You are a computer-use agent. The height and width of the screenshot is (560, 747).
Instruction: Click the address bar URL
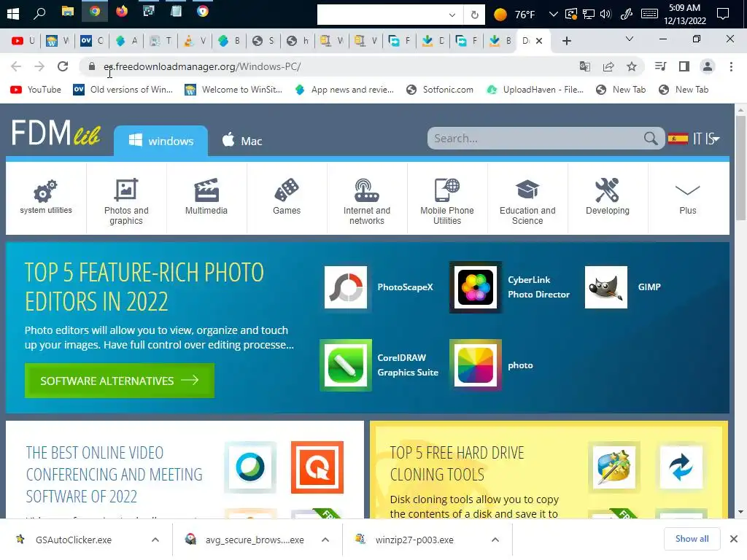[x=202, y=66]
